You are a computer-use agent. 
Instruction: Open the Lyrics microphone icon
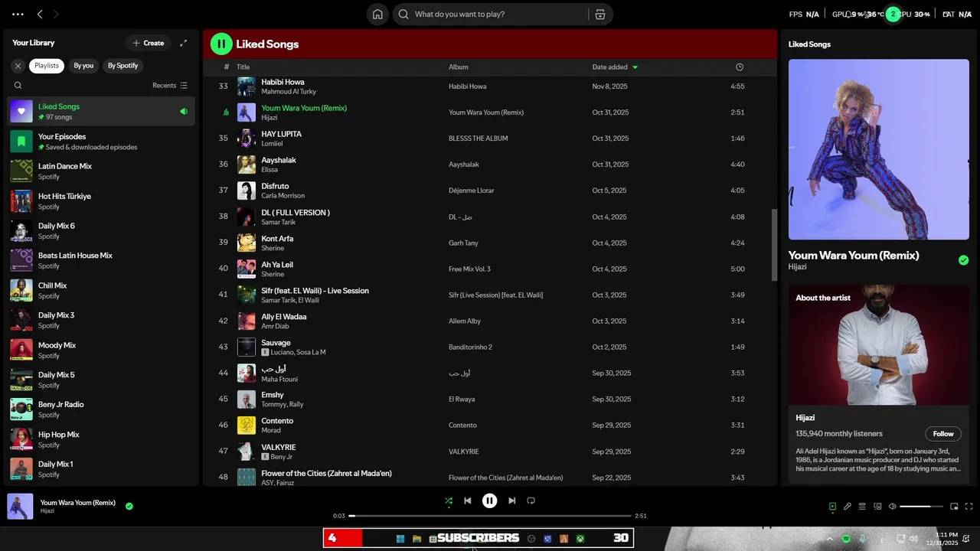pos(848,506)
